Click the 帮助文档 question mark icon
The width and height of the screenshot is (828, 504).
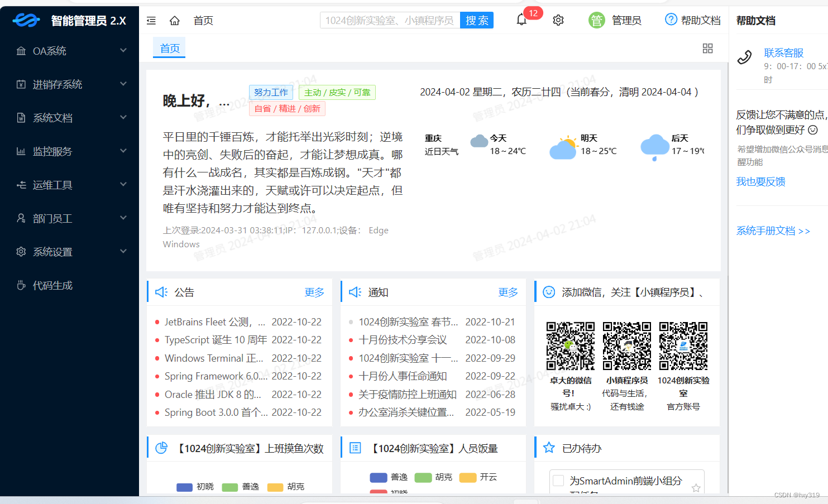671,20
